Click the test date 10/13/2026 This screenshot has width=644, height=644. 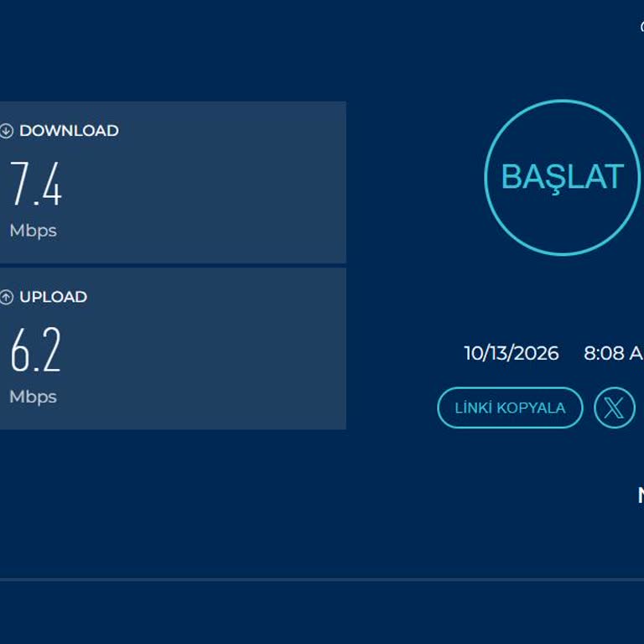click(x=512, y=353)
